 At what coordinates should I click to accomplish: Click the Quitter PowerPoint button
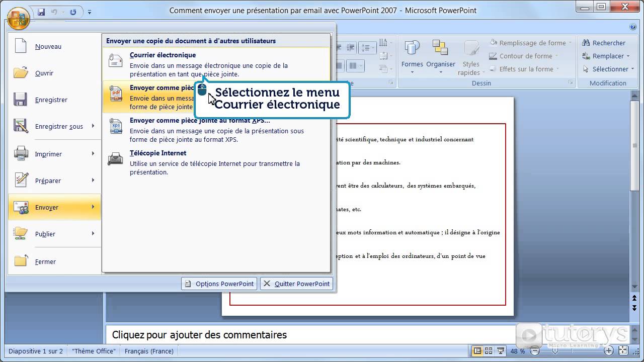pyautogui.click(x=297, y=284)
